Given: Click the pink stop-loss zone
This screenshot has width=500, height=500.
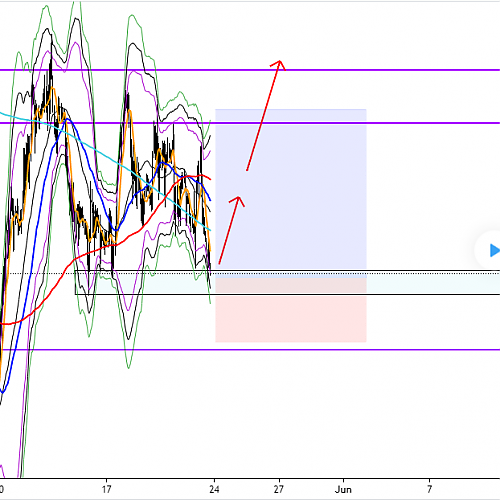Looking at the screenshot, I should tap(291, 310).
